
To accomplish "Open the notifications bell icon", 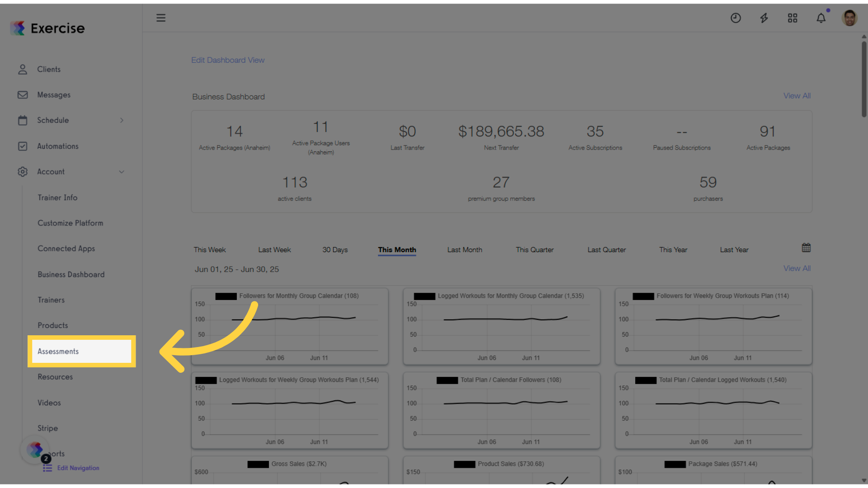I will 821,18.
